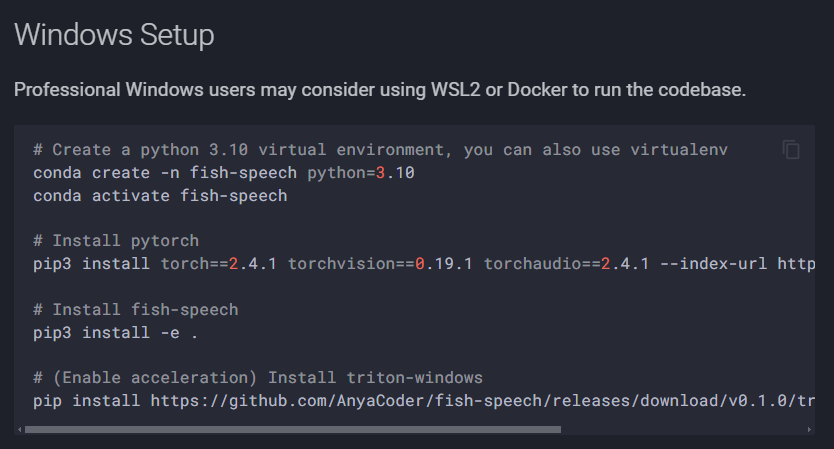
Task: Click the horizontal scrollbar thumb
Action: coord(293,429)
